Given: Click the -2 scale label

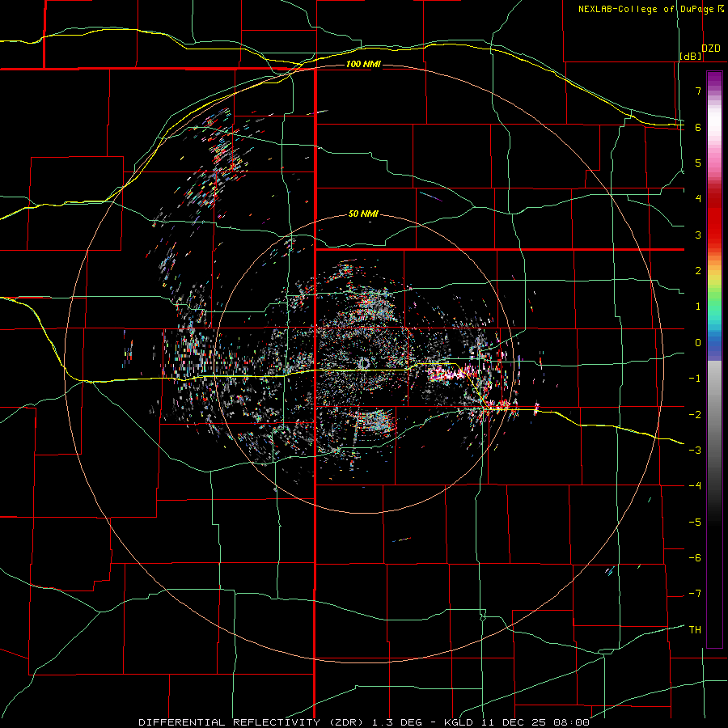Looking at the screenshot, I should tap(695, 415).
